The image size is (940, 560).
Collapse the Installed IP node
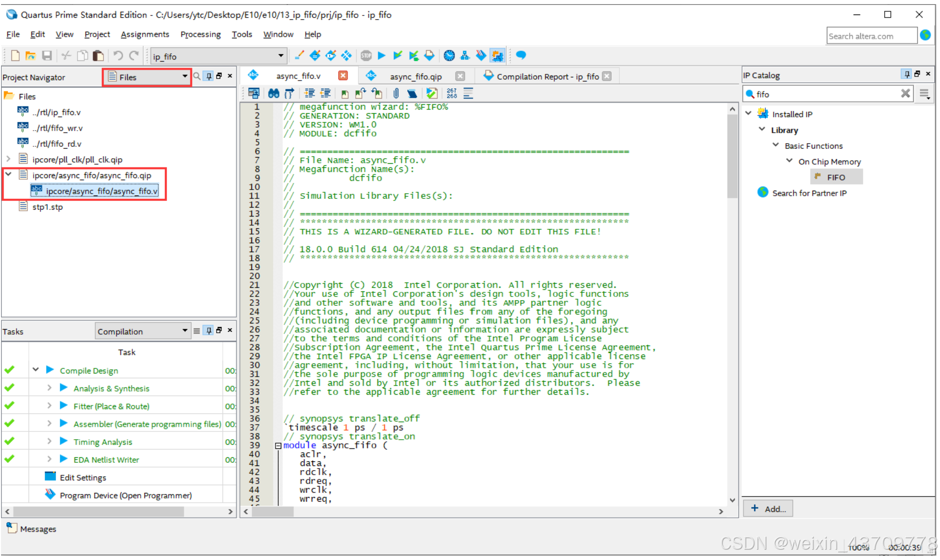click(748, 113)
